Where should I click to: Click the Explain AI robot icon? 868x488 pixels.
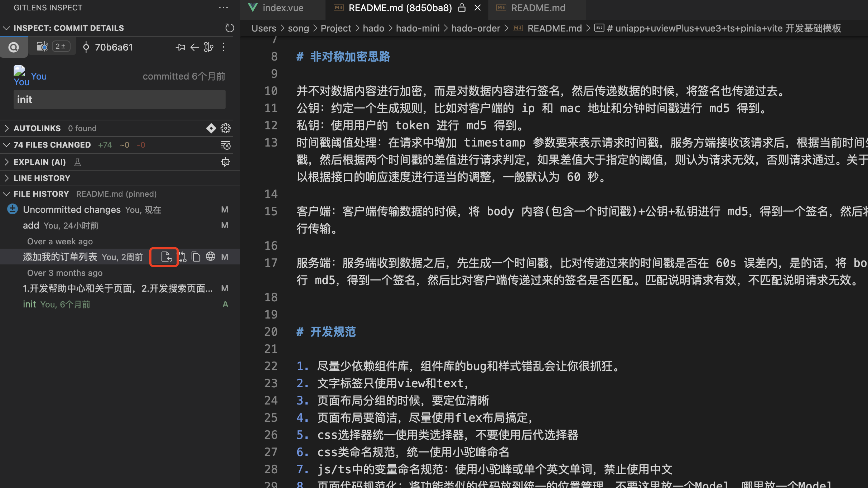click(225, 162)
